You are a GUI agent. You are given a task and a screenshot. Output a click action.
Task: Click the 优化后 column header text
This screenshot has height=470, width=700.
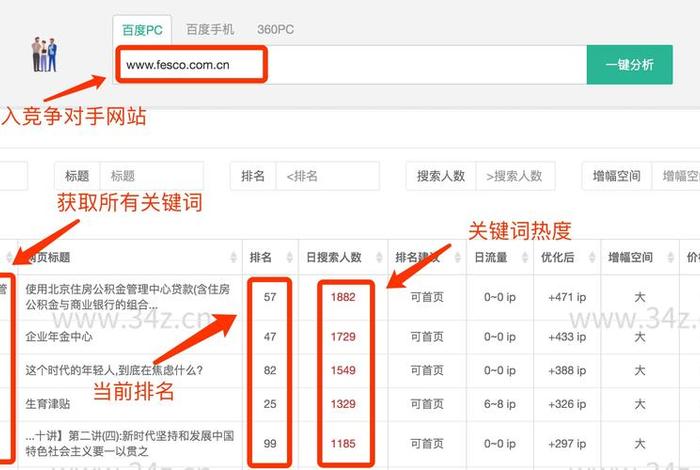[557, 257]
